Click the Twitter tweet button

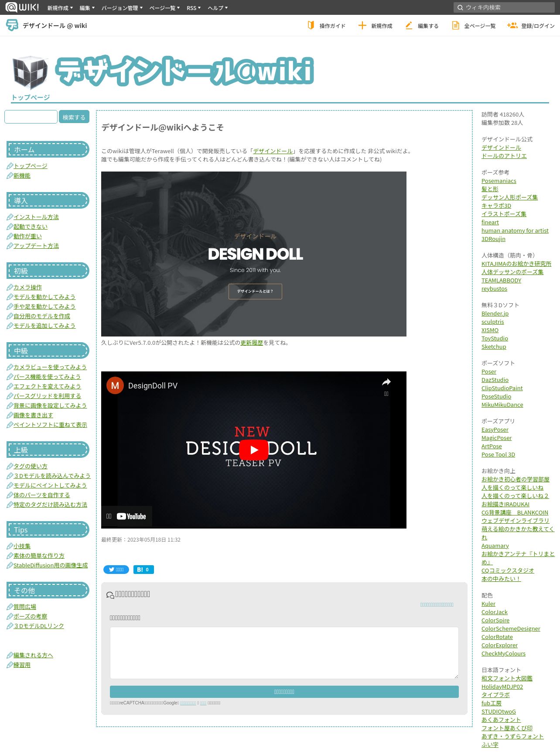[x=116, y=570]
